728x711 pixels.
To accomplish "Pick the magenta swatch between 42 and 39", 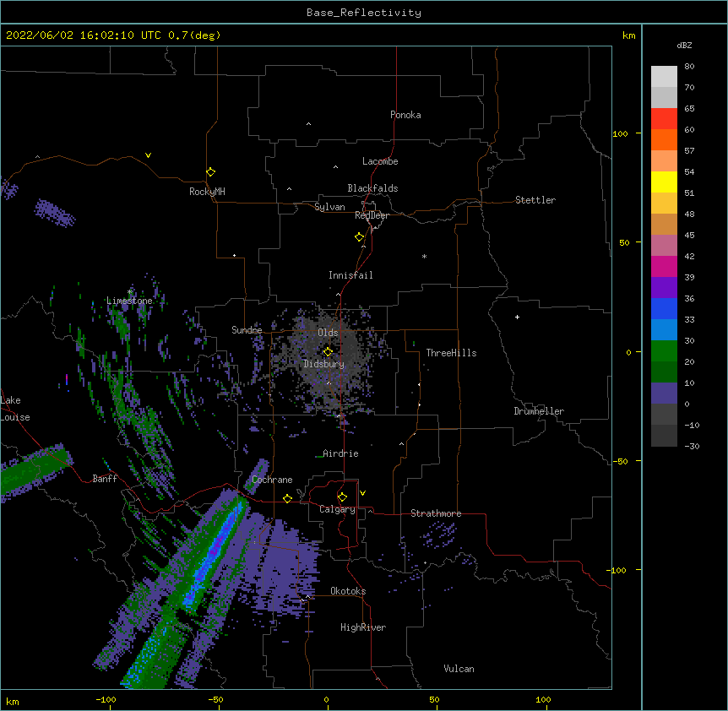I will point(664,266).
